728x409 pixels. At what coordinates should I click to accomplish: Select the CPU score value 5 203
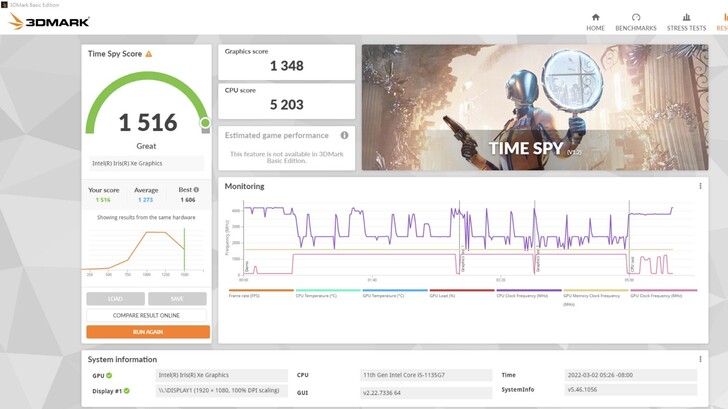click(287, 105)
